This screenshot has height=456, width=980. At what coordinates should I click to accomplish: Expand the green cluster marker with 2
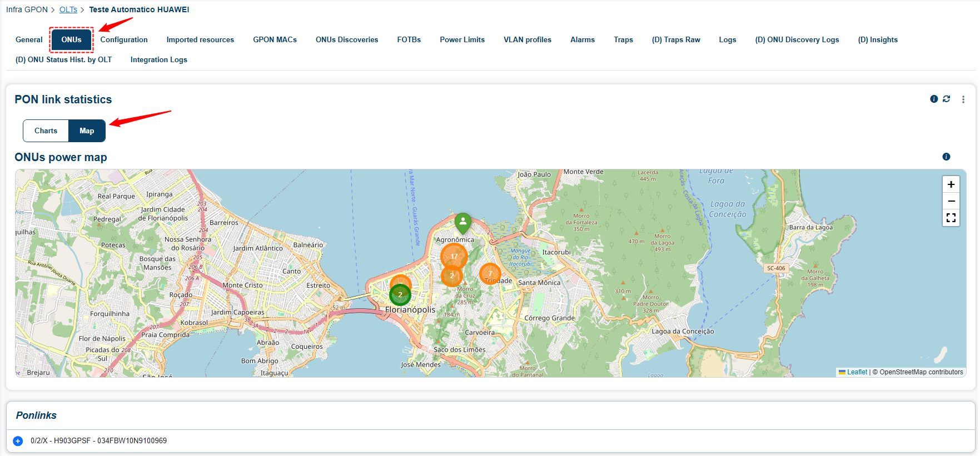coord(400,295)
